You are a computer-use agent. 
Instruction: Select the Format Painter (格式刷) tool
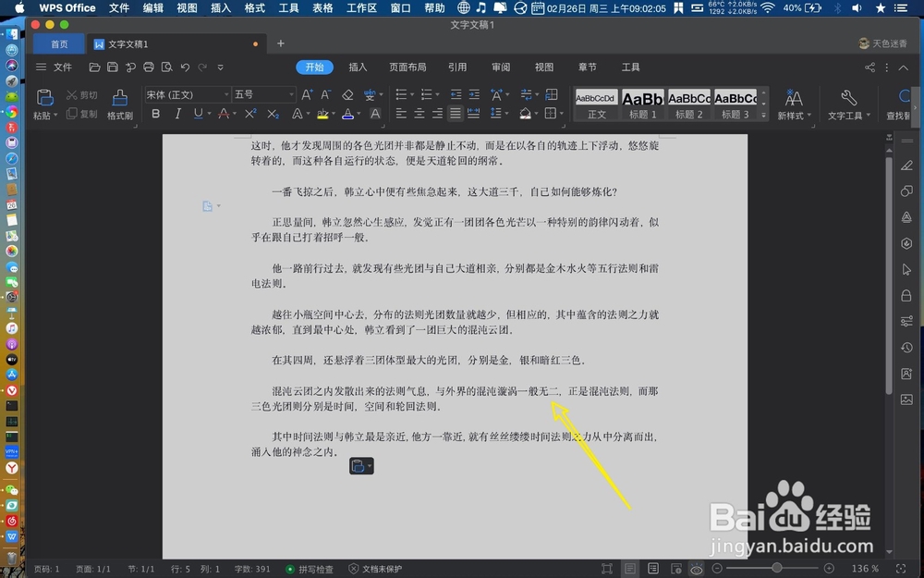click(119, 104)
